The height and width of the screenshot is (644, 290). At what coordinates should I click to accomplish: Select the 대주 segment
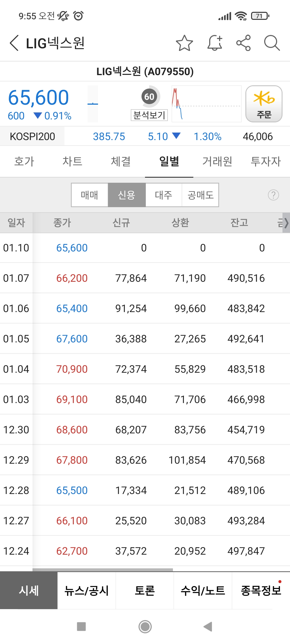coord(164,195)
